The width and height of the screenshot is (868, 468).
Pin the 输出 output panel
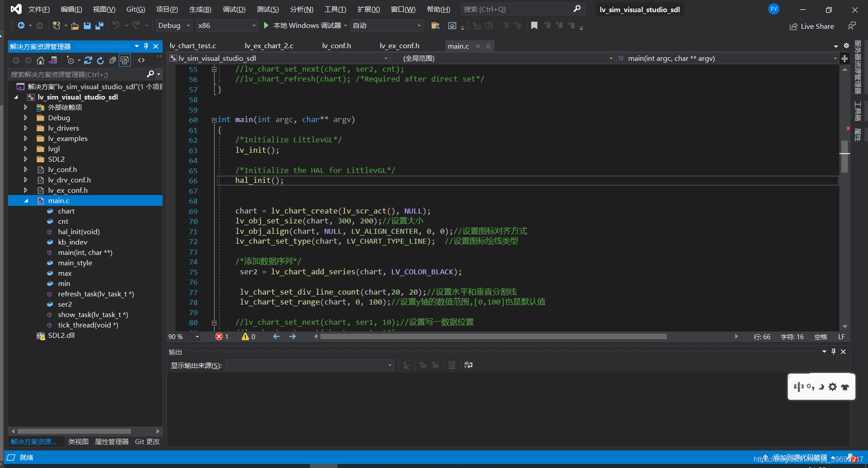click(x=833, y=352)
